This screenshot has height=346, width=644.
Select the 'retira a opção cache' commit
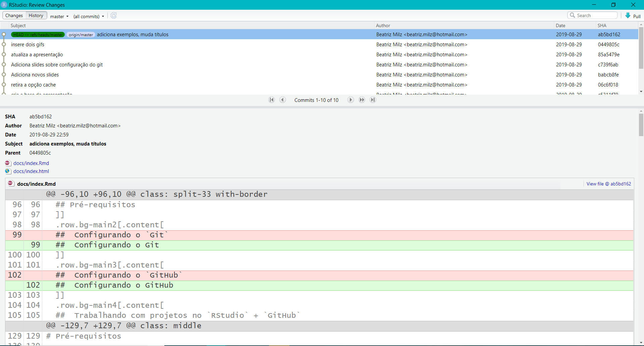point(33,85)
